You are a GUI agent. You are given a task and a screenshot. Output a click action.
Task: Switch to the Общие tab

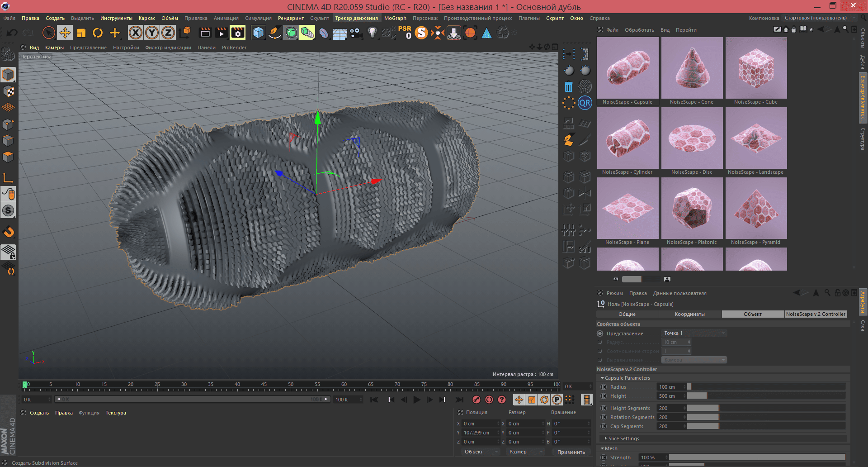(x=627, y=314)
